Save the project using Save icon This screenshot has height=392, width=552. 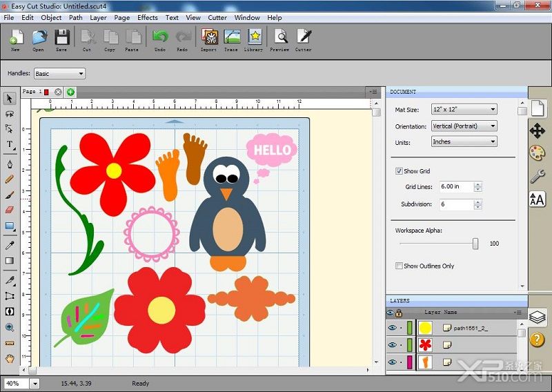pos(61,40)
